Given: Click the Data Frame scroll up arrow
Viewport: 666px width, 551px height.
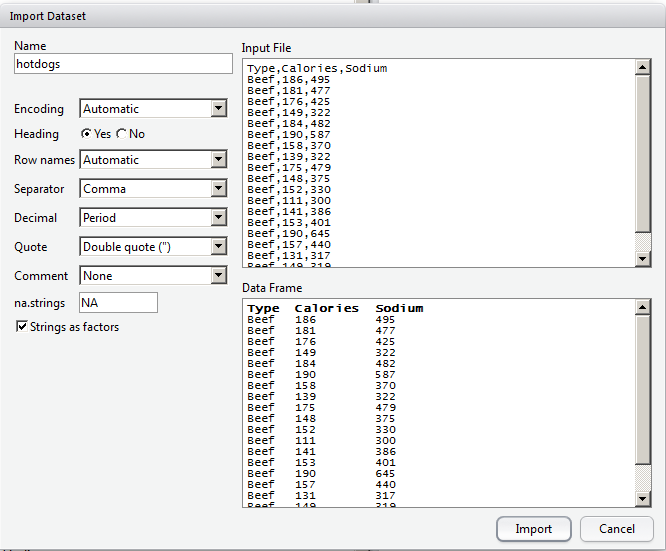Looking at the screenshot, I should point(643,307).
